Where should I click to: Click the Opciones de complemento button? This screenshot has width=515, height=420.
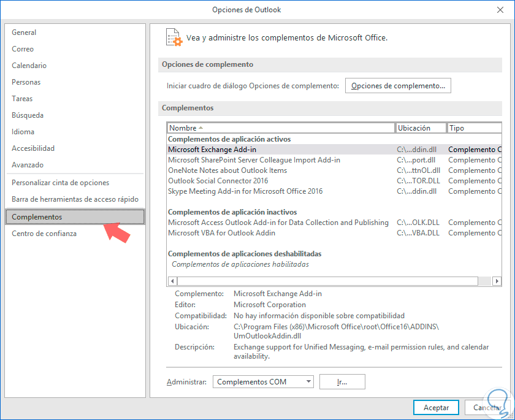398,86
